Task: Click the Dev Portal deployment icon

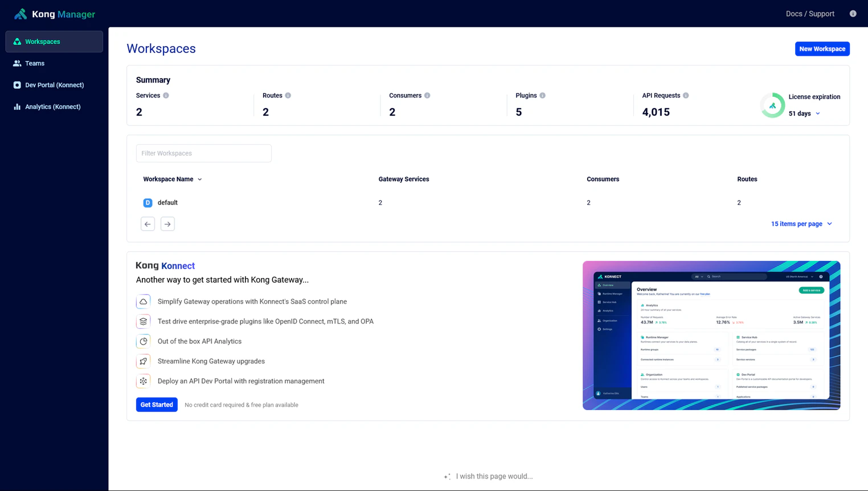Action: pyautogui.click(x=144, y=381)
